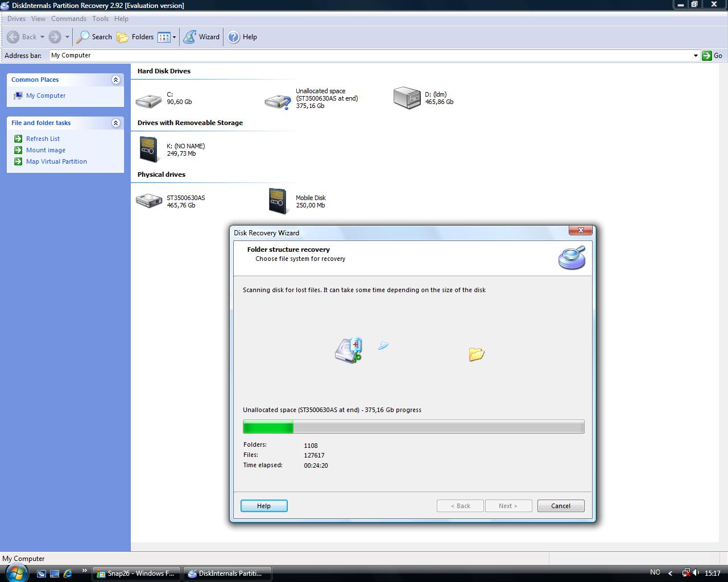Launch the Wizard from toolbar

201,37
